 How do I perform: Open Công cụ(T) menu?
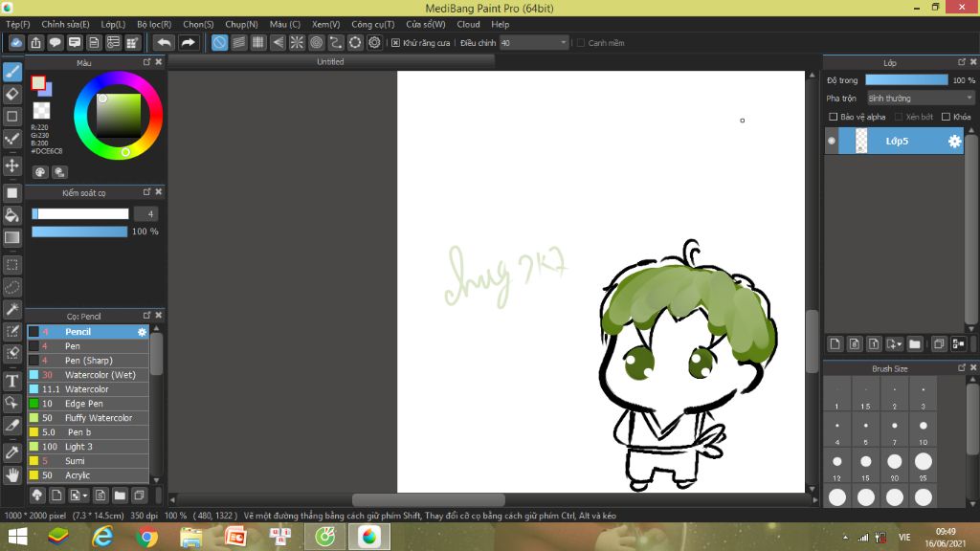(373, 24)
